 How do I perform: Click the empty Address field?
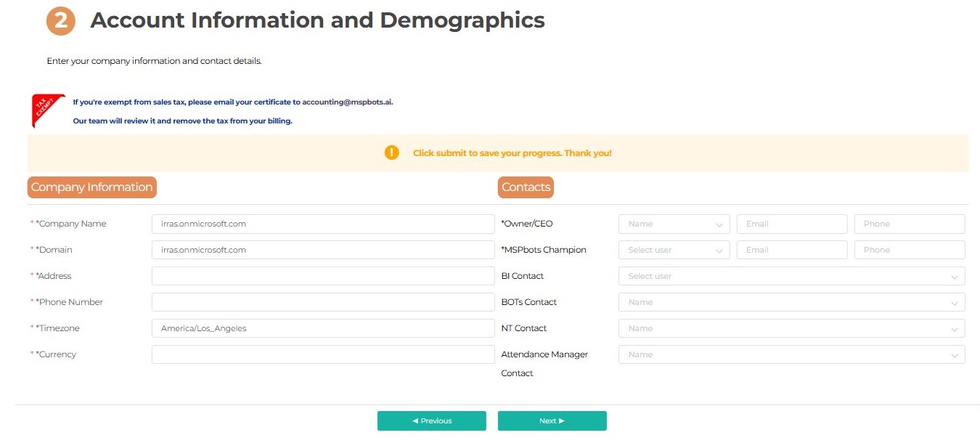tap(322, 276)
